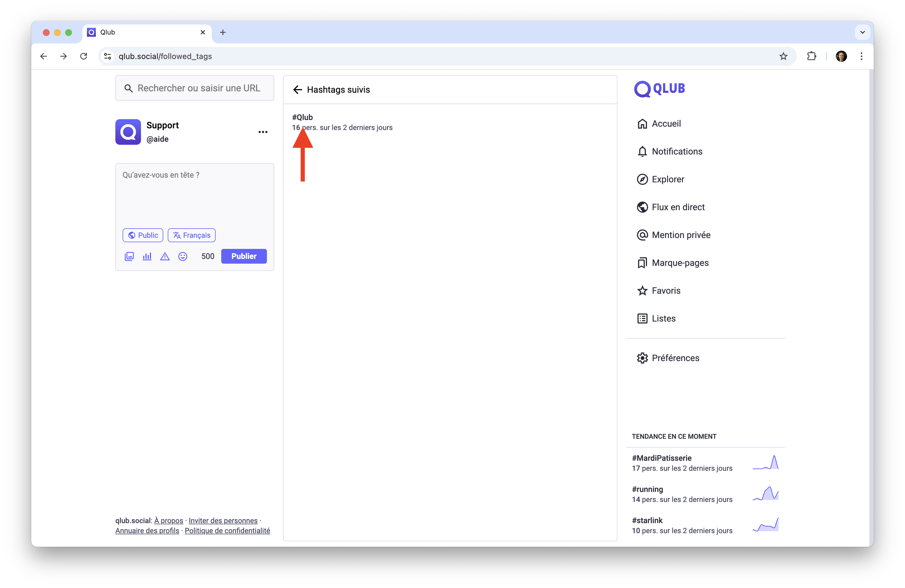The height and width of the screenshot is (588, 905).
Task: Change post language via Français button
Action: click(192, 235)
